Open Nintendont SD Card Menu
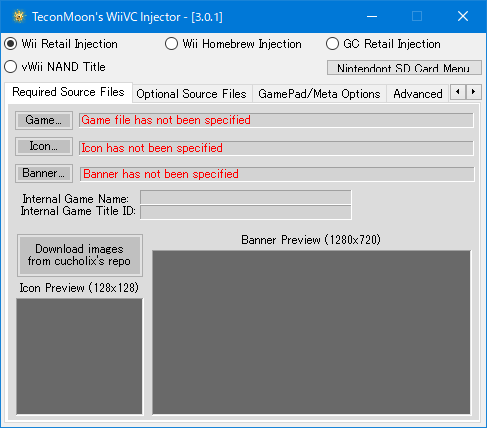 404,68
